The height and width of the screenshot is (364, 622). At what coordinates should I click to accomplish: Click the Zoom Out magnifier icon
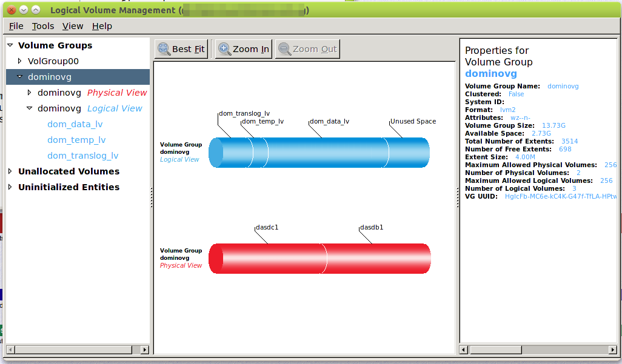point(284,49)
